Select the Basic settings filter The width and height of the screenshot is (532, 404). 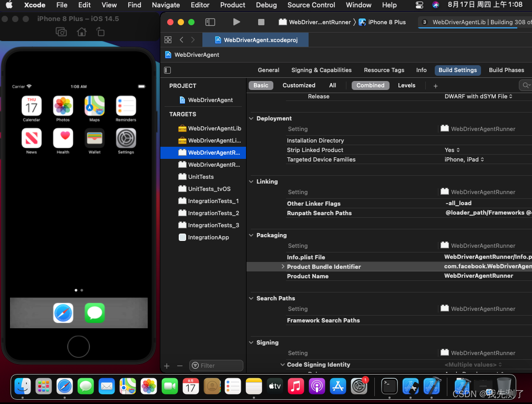(x=261, y=85)
